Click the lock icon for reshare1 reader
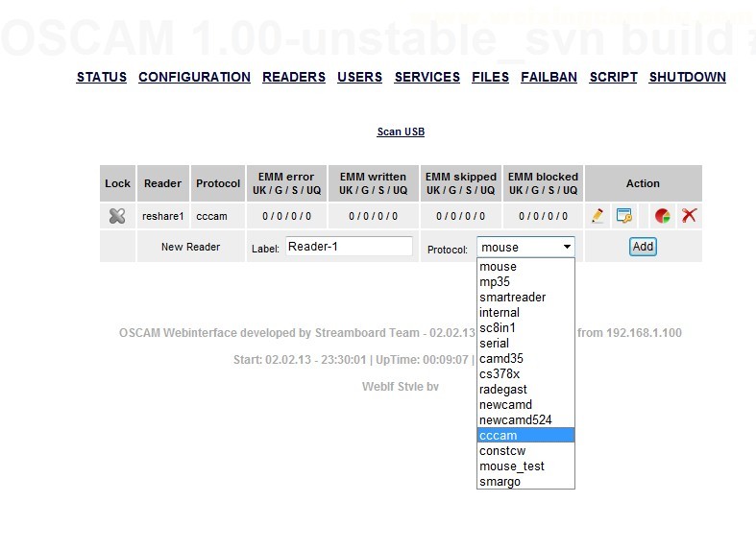This screenshot has height=550, width=756. pyautogui.click(x=117, y=216)
